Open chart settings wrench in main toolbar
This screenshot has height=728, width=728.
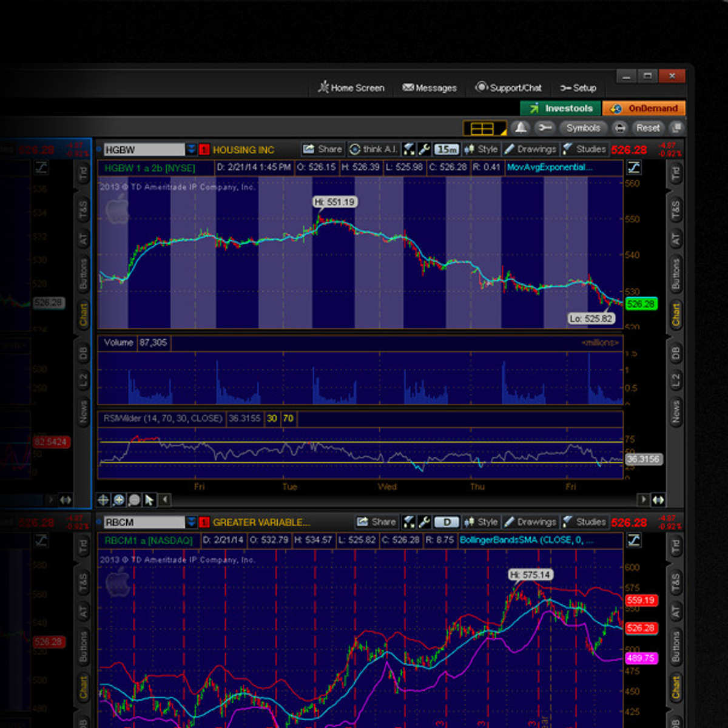pos(545,128)
